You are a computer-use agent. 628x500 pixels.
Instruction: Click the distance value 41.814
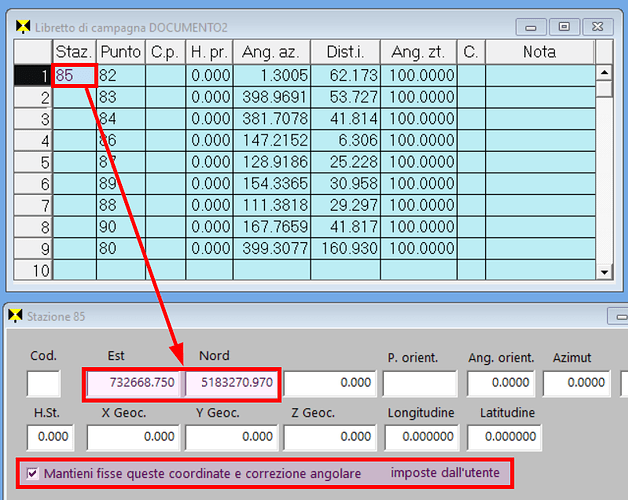pyautogui.click(x=346, y=119)
